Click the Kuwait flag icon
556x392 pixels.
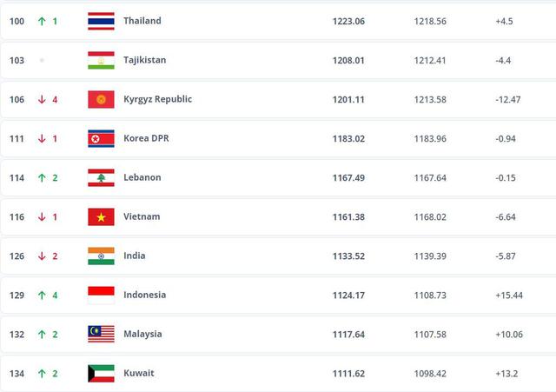click(x=101, y=373)
